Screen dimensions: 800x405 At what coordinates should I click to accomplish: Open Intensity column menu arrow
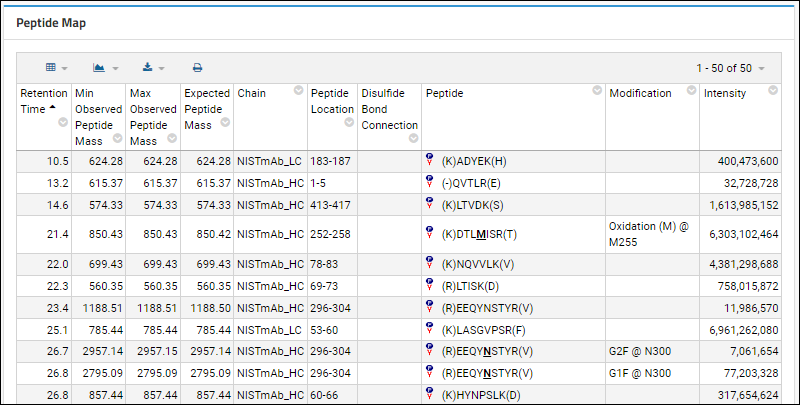[773, 90]
